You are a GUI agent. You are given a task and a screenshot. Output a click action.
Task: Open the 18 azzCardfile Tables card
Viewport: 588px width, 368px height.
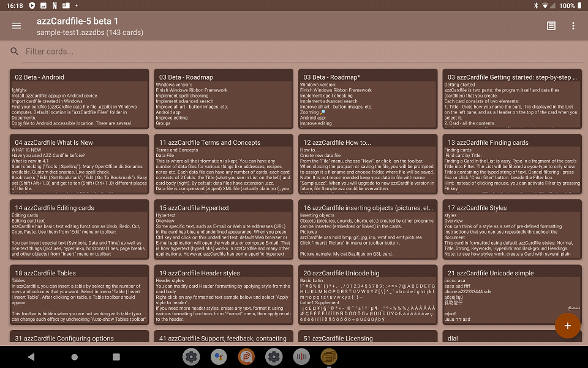point(79,295)
